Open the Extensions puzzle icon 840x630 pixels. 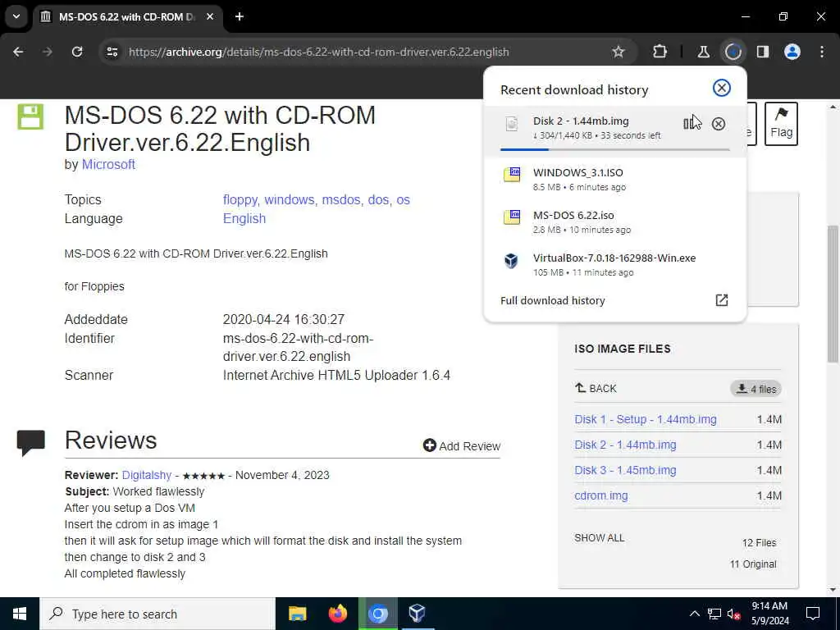(x=660, y=52)
